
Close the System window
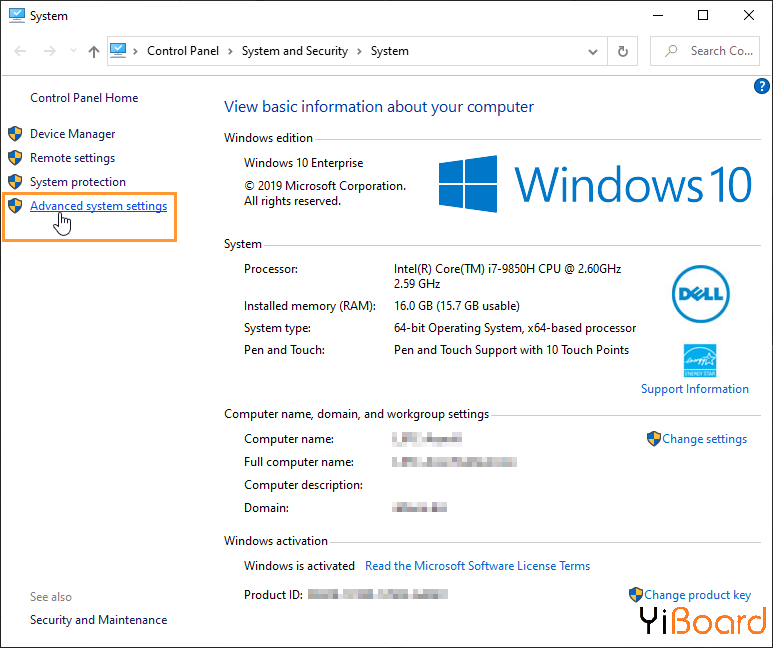pos(749,15)
